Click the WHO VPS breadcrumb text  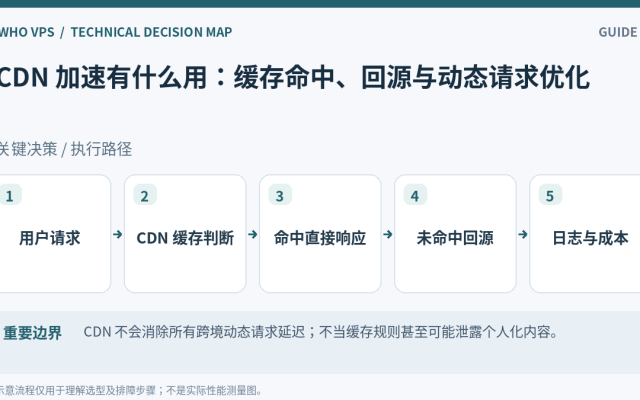pos(27,32)
